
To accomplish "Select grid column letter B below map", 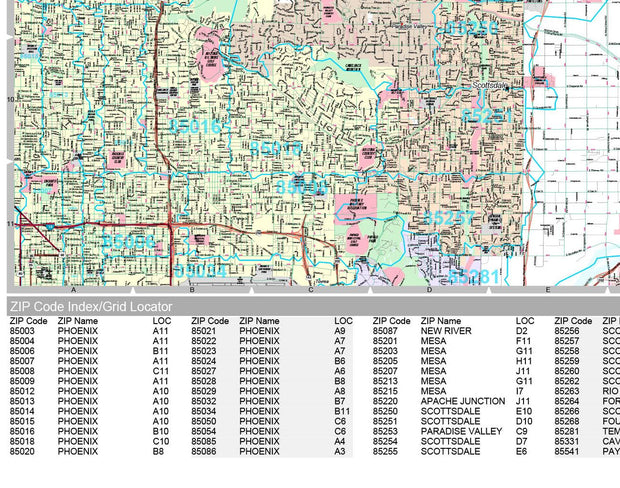I will coord(192,289).
